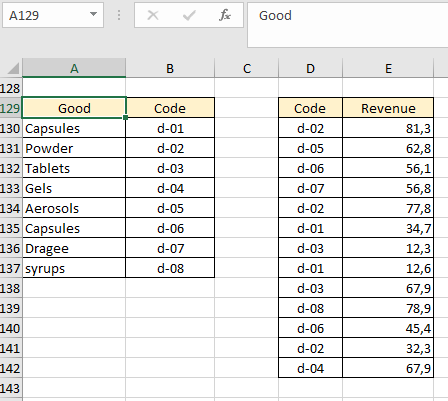The image size is (448, 401).
Task: Select the syrups cell
Action: coord(74,268)
